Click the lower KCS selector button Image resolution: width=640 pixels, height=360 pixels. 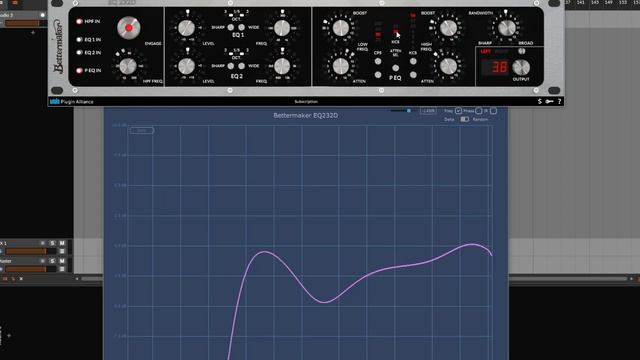[413, 75]
